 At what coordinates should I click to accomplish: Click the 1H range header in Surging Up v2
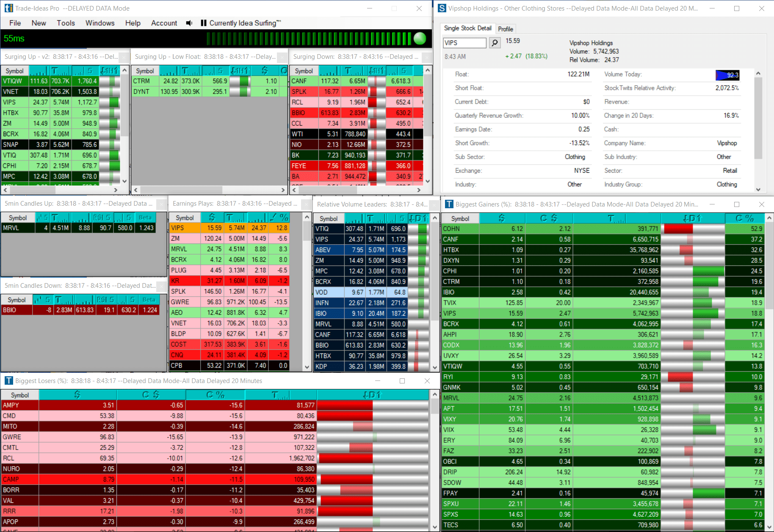pyautogui.click(x=109, y=71)
